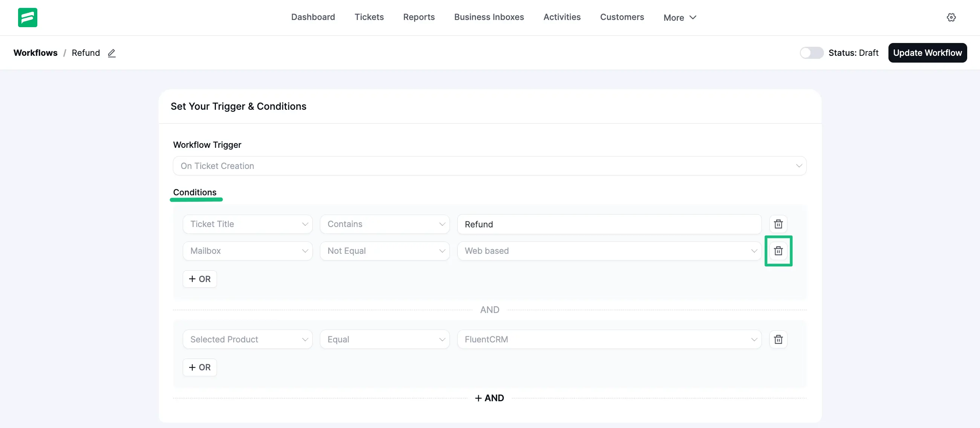Delete the Ticket Title condition row

(x=778, y=224)
